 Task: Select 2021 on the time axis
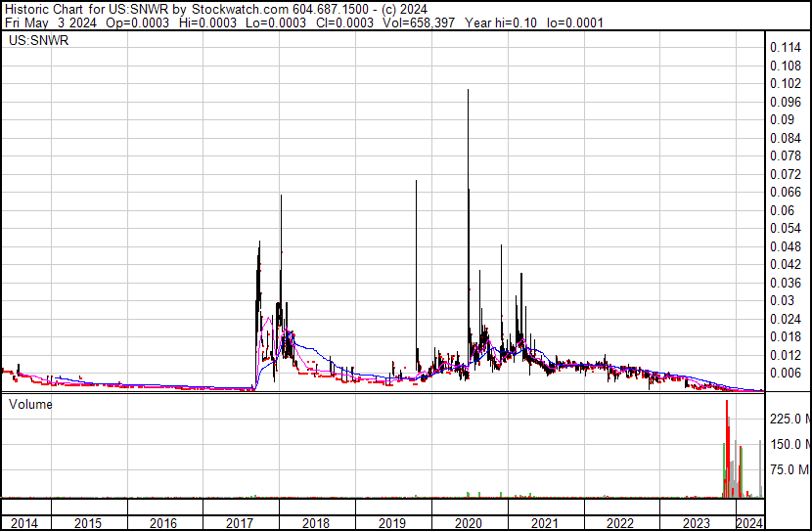pos(544,523)
